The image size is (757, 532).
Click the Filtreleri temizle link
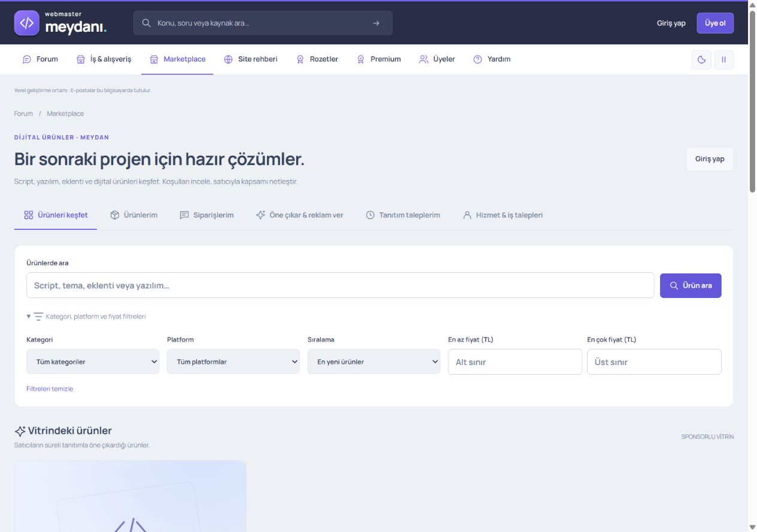coord(50,389)
